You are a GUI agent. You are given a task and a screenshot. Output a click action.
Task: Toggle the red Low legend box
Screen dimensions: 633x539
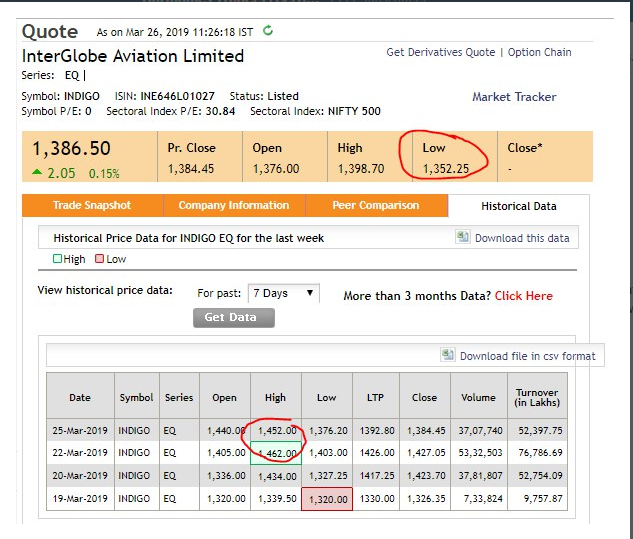[99, 258]
